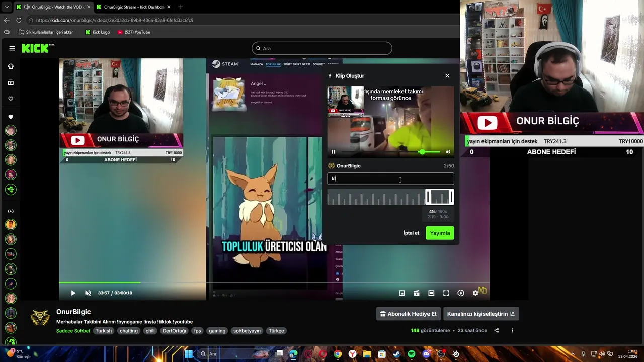The width and height of the screenshot is (644, 362).
Task: Share the VOD via share icon
Action: pos(497,331)
